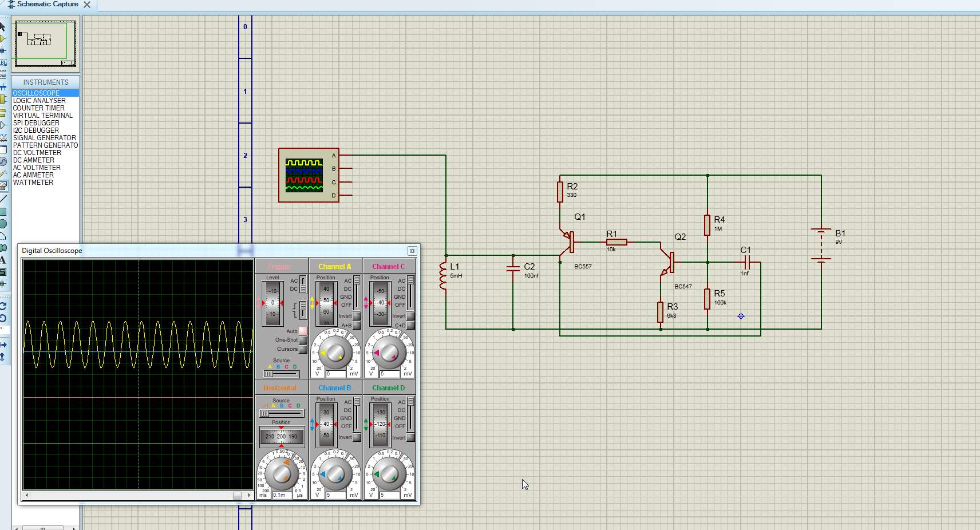Toggle the trigger Auto button
The height and width of the screenshot is (530, 980).
pos(303,331)
